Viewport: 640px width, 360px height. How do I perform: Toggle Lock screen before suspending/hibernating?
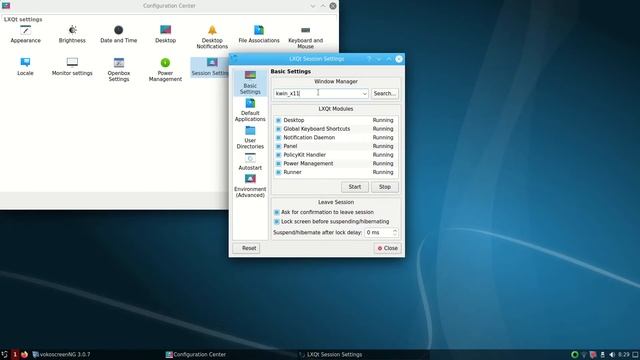pyautogui.click(x=277, y=222)
